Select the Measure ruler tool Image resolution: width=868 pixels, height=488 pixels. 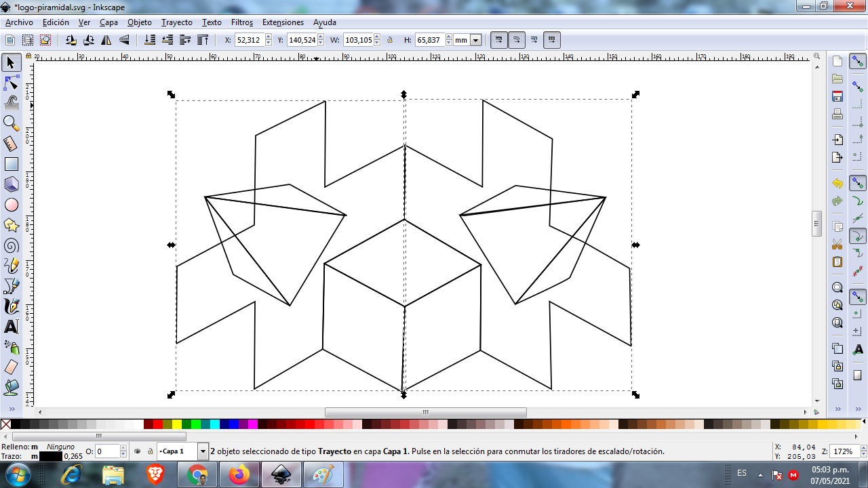11,144
